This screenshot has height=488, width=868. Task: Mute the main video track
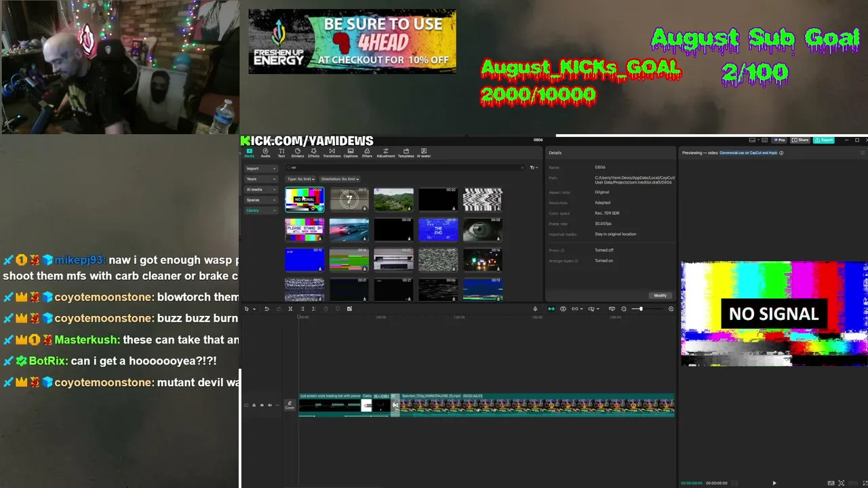270,405
